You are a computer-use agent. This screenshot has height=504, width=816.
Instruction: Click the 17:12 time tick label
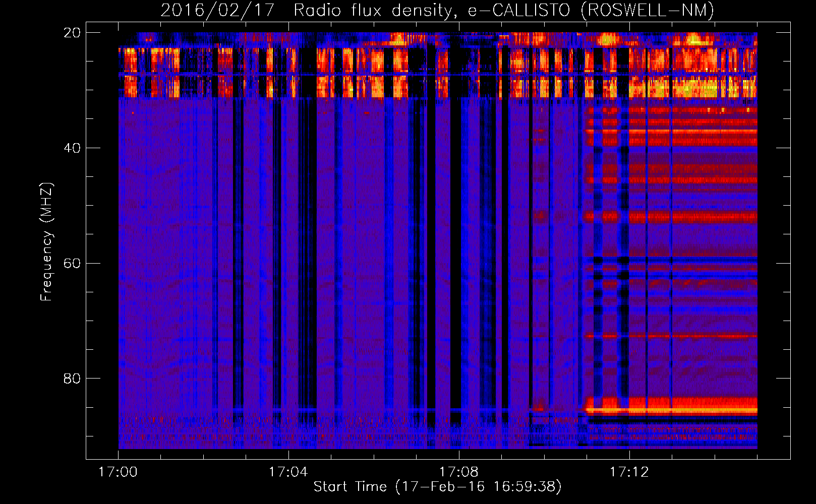[629, 472]
